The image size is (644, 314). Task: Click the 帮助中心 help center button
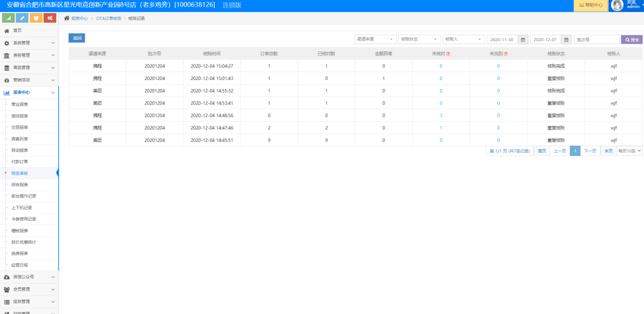point(590,5)
